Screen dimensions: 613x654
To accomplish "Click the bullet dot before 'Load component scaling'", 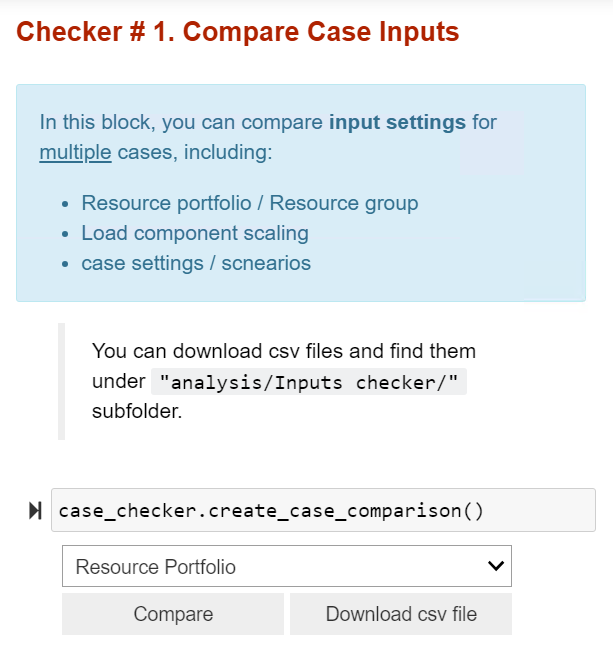I will (65, 234).
